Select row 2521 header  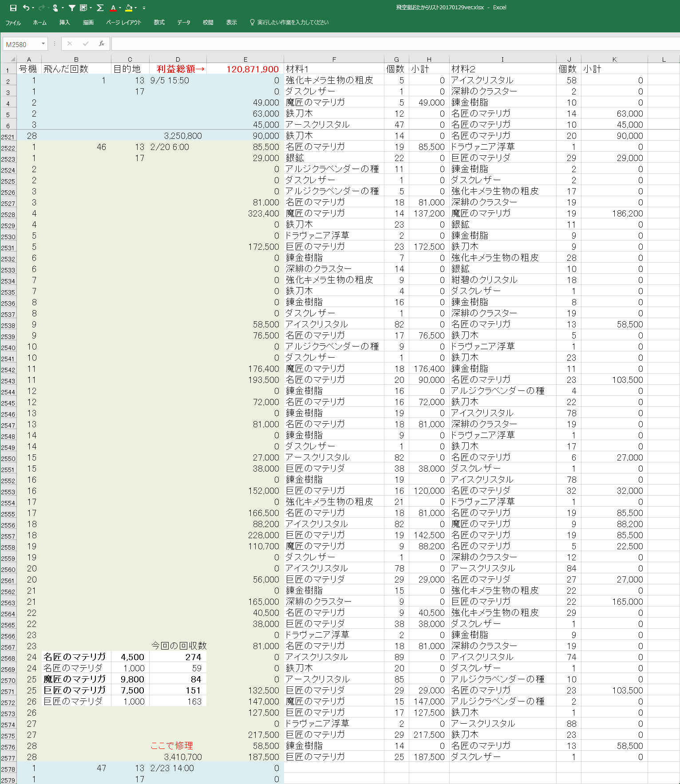click(8, 137)
